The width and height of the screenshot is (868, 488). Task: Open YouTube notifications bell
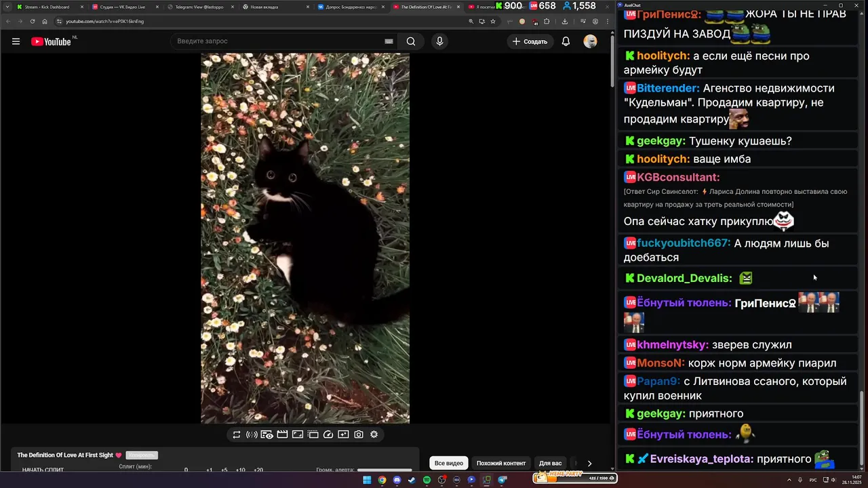tap(566, 41)
